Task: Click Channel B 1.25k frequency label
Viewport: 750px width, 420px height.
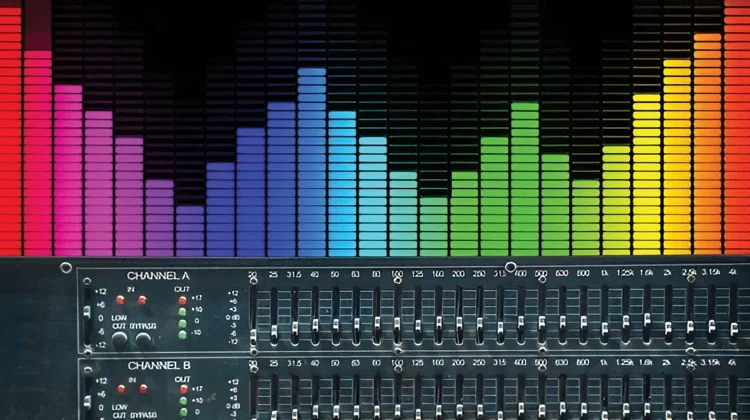Action: coord(625,363)
